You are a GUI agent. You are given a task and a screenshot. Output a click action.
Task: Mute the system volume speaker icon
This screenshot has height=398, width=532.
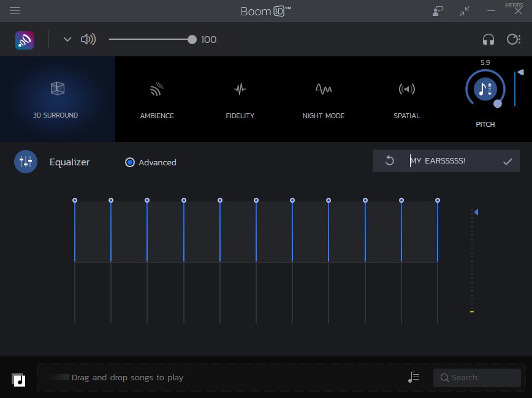pos(88,40)
